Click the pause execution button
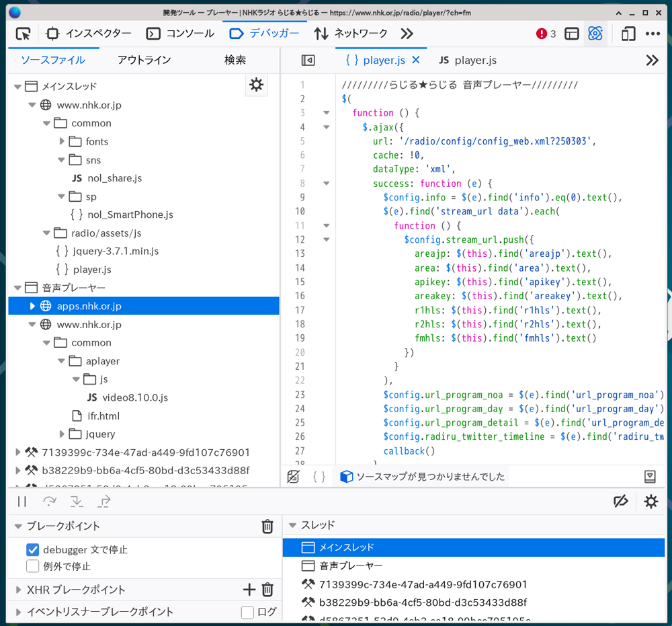 (22, 502)
